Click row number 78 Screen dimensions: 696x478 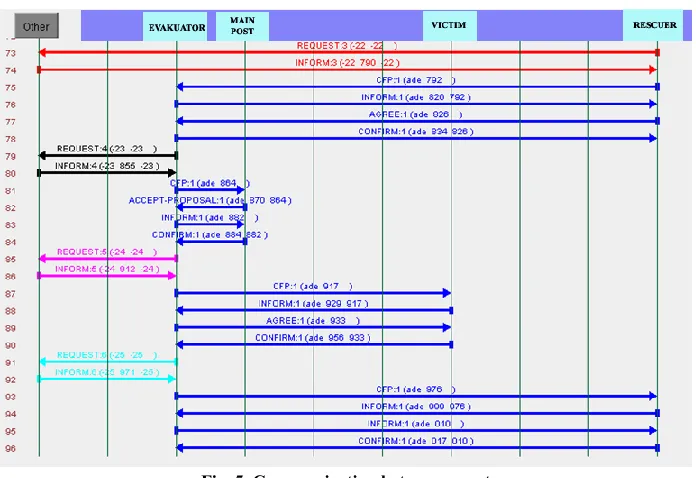pos(10,139)
